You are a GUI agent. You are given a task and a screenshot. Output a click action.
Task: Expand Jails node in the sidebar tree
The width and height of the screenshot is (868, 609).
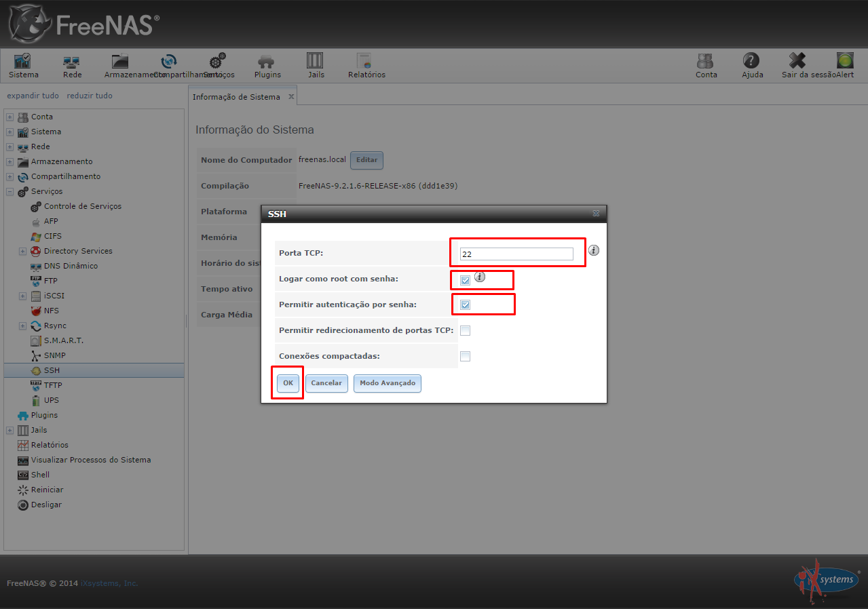click(x=10, y=430)
